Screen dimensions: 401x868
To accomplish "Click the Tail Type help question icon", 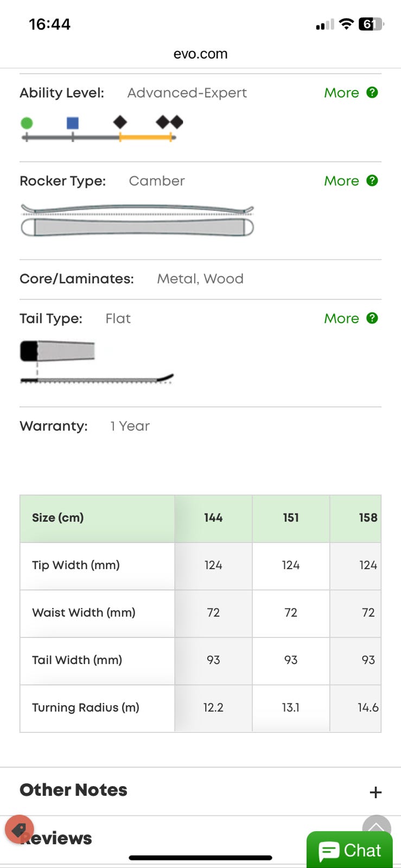I will pyautogui.click(x=372, y=318).
